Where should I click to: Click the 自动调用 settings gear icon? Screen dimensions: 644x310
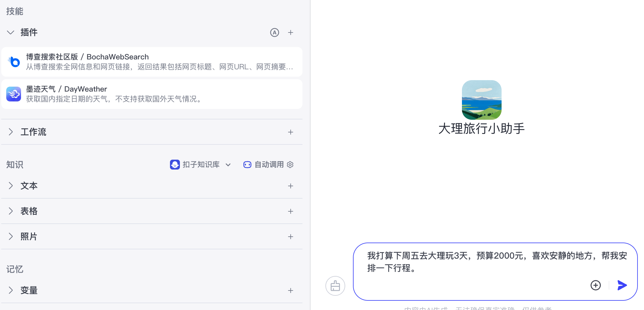click(290, 165)
